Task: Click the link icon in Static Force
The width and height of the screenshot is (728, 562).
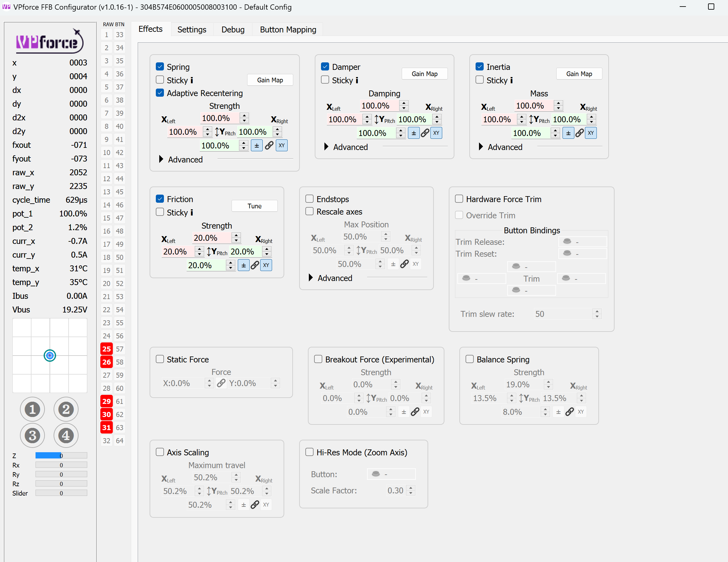Action: point(221,383)
